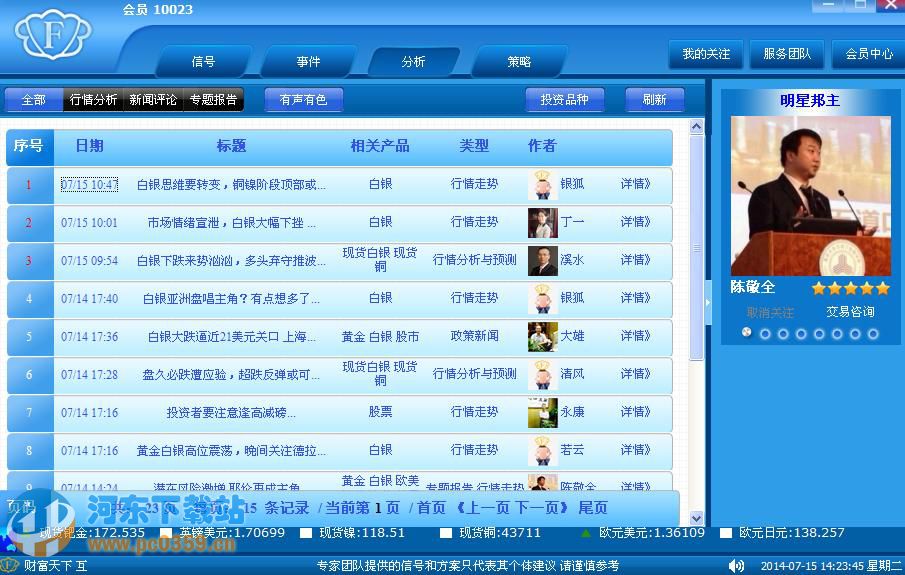Switch to the 分析 tab
Viewport: 905px width, 575px height.
click(413, 61)
